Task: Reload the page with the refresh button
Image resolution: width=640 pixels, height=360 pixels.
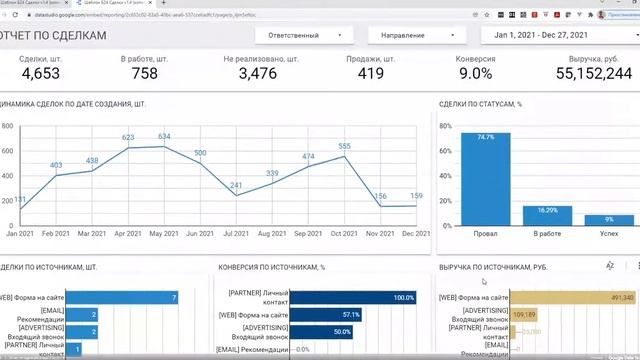Action: pos(15,15)
